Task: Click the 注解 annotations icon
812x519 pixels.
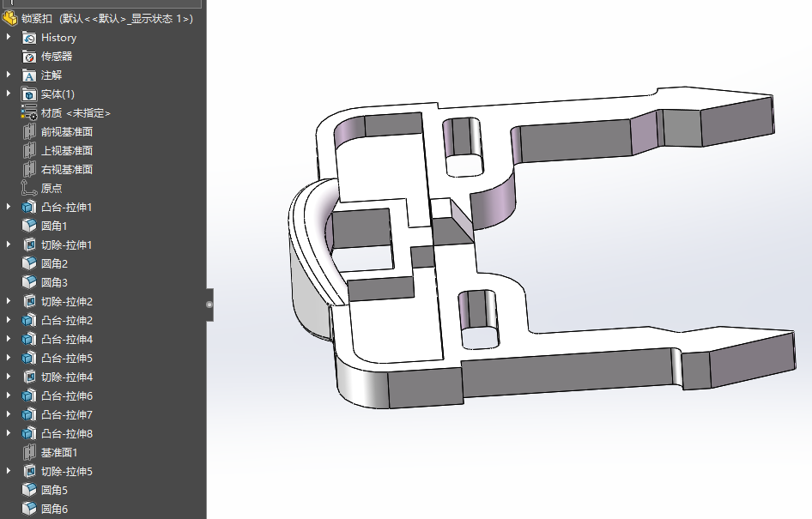Action: (x=29, y=75)
